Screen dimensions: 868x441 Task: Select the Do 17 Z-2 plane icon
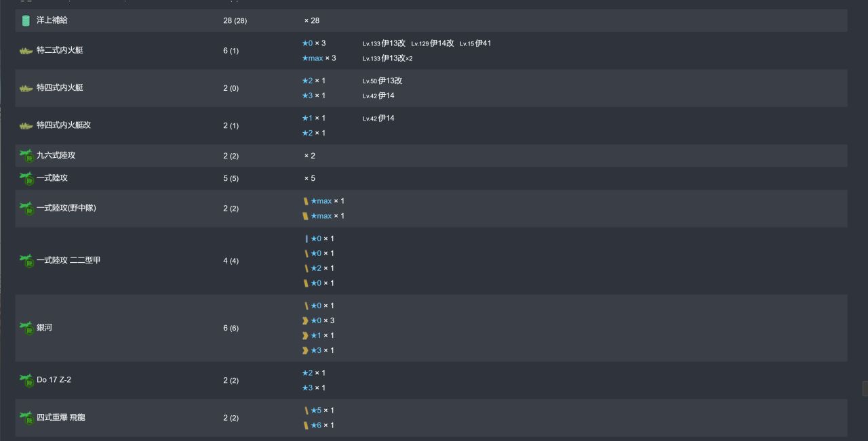26,380
